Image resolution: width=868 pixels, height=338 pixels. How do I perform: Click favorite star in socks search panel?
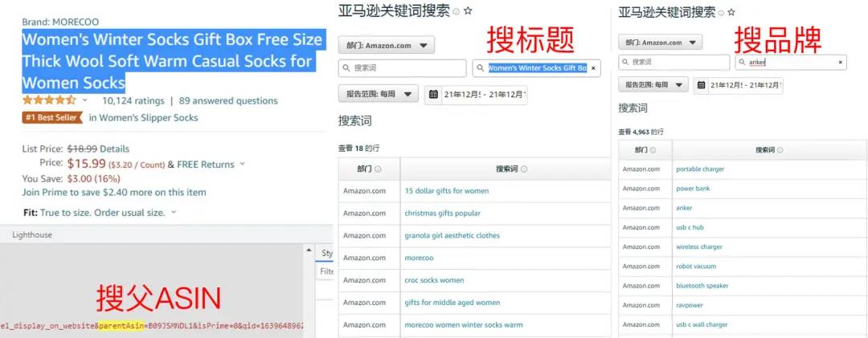click(468, 11)
